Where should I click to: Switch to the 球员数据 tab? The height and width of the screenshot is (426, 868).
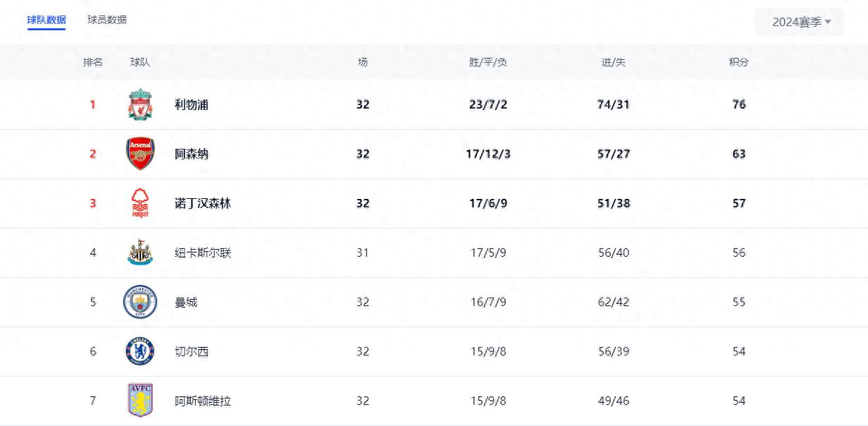(x=107, y=20)
